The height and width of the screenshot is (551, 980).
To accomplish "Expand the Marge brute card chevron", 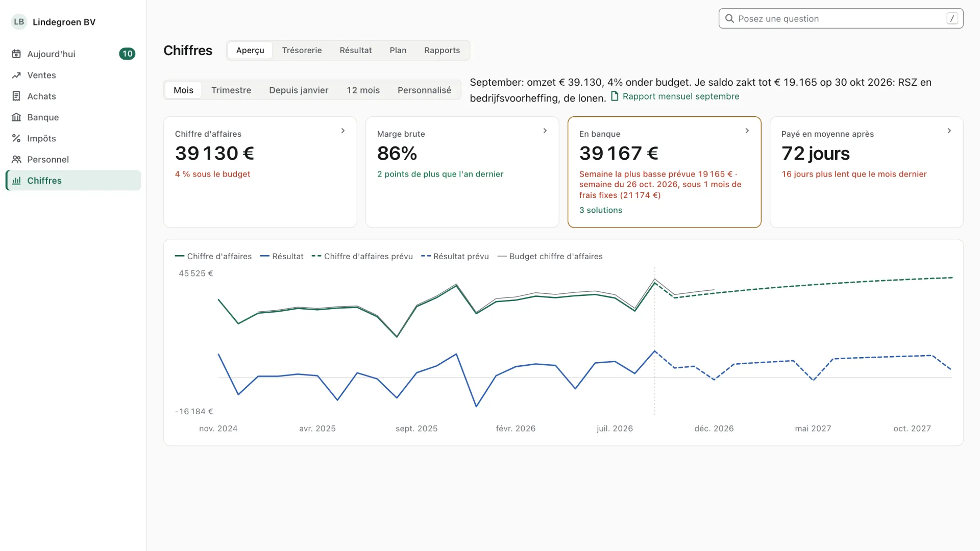I will (x=545, y=131).
